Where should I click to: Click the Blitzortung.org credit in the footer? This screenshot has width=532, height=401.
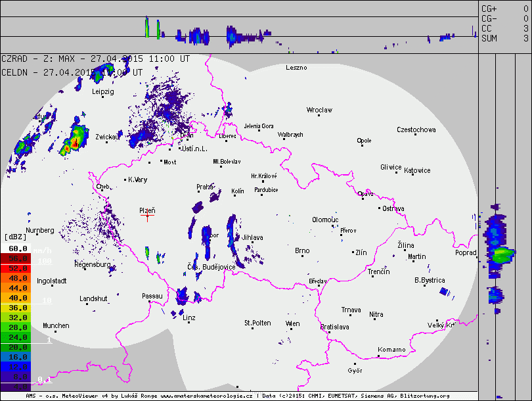pyautogui.click(x=424, y=396)
